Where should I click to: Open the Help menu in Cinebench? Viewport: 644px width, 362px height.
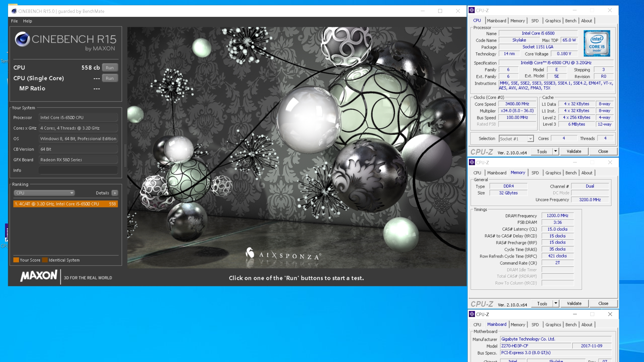click(27, 21)
